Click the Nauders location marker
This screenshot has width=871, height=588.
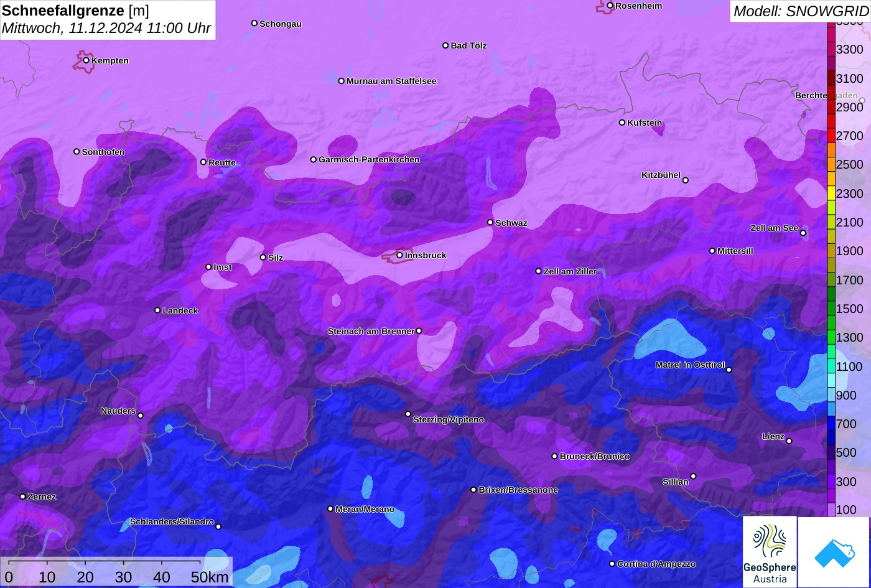[141, 416]
